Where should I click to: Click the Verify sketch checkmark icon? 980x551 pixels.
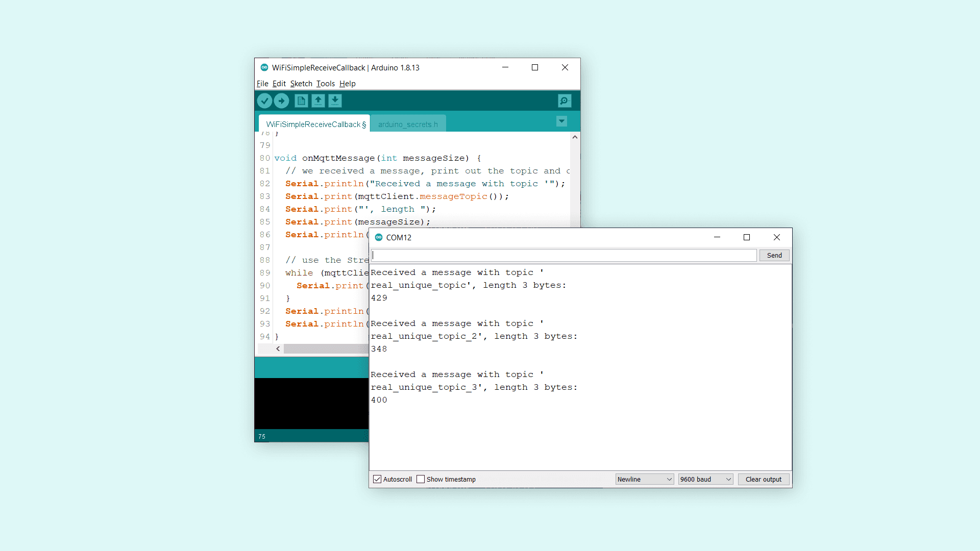click(264, 101)
